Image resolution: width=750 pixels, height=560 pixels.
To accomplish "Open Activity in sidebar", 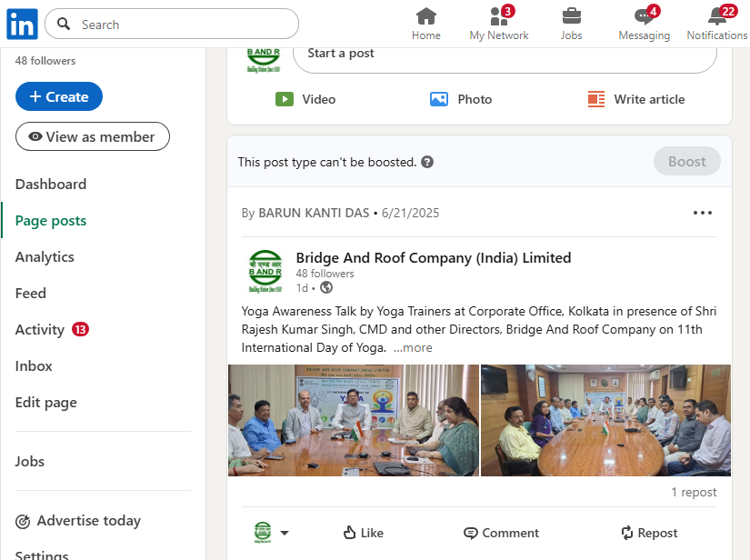I will (x=40, y=329).
